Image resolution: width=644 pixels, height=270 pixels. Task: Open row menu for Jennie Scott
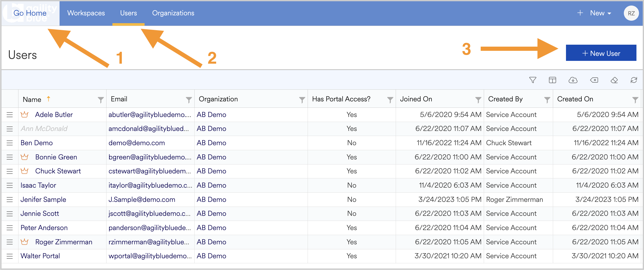[10, 214]
